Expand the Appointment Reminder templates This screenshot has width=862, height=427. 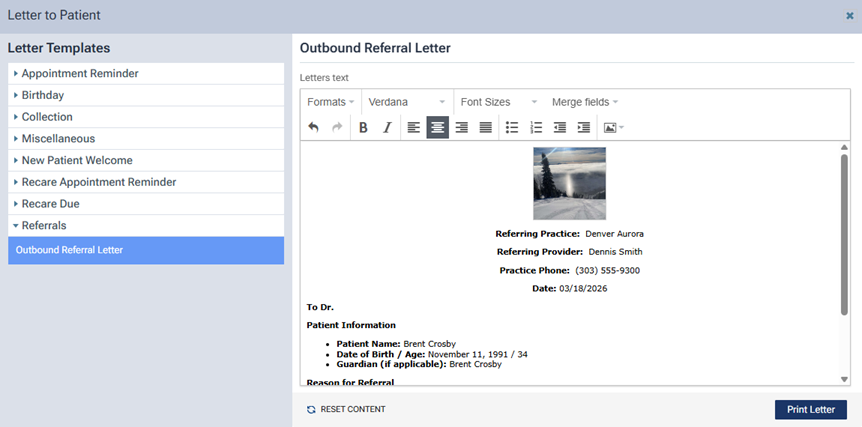click(x=80, y=73)
